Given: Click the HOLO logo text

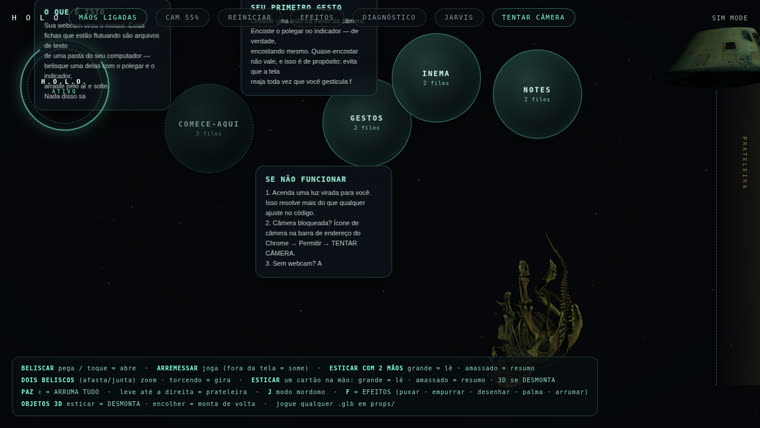Looking at the screenshot, I should tap(35, 18).
